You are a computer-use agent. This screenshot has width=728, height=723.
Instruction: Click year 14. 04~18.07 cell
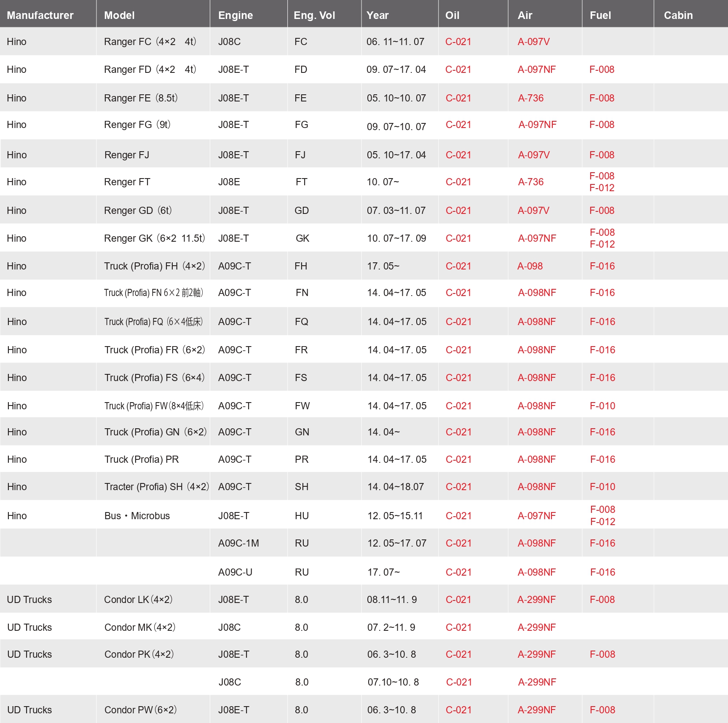tap(396, 487)
